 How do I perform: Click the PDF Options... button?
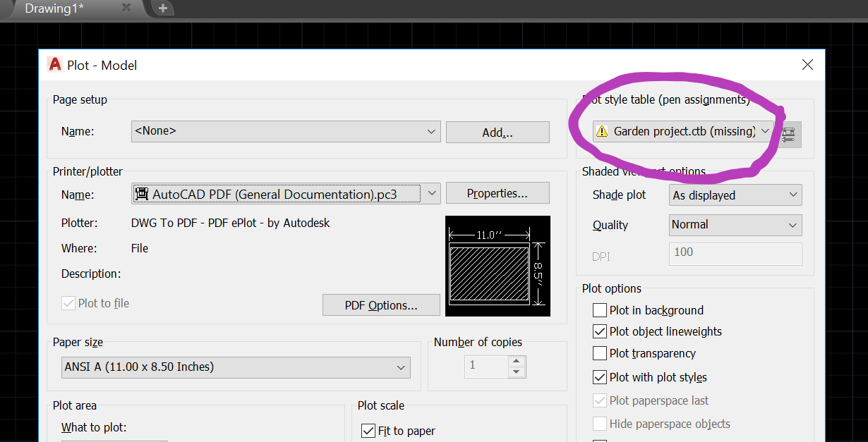pyautogui.click(x=381, y=305)
